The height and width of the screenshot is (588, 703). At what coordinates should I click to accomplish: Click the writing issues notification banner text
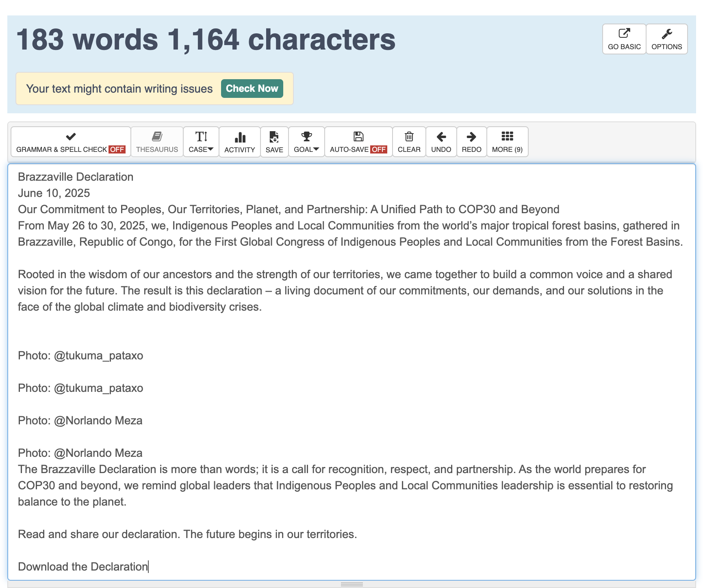click(x=119, y=89)
